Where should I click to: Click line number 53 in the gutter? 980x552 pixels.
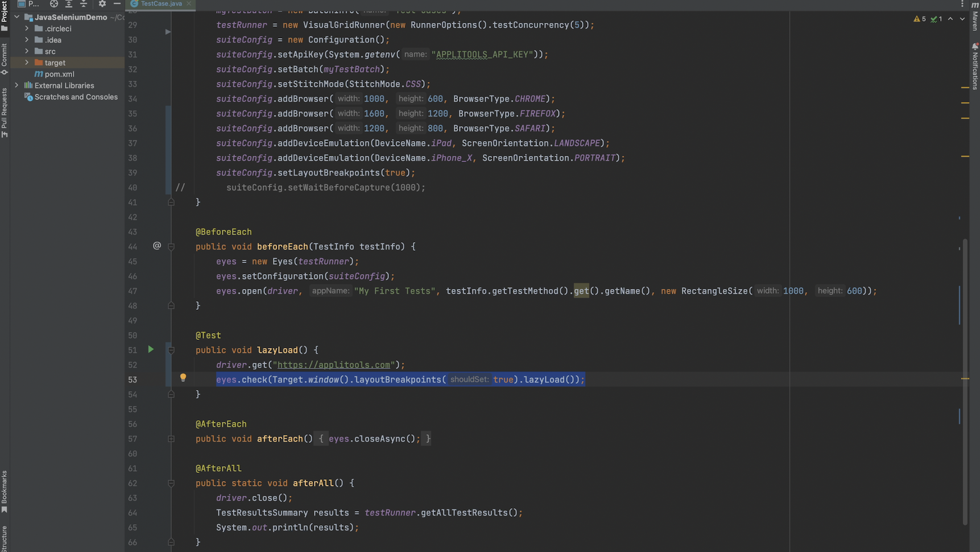point(133,380)
